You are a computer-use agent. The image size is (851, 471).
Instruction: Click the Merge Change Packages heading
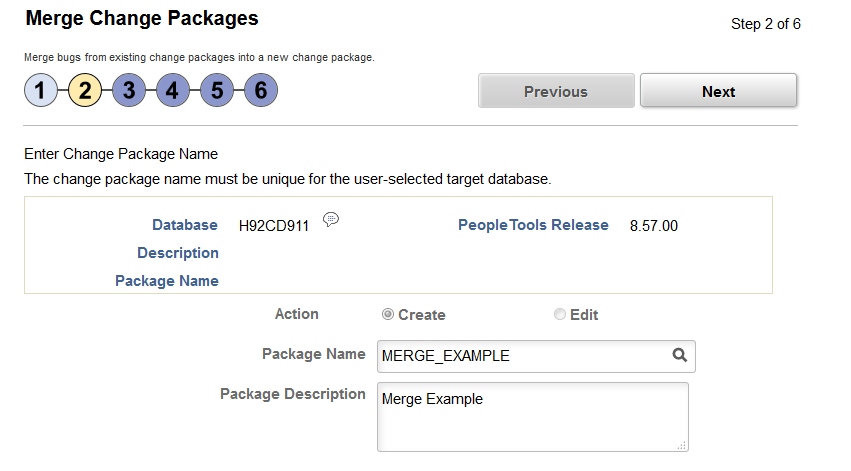point(141,18)
